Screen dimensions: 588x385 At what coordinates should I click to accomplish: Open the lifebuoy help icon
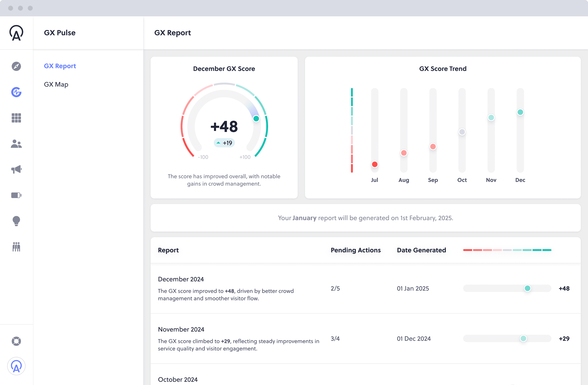point(16,341)
